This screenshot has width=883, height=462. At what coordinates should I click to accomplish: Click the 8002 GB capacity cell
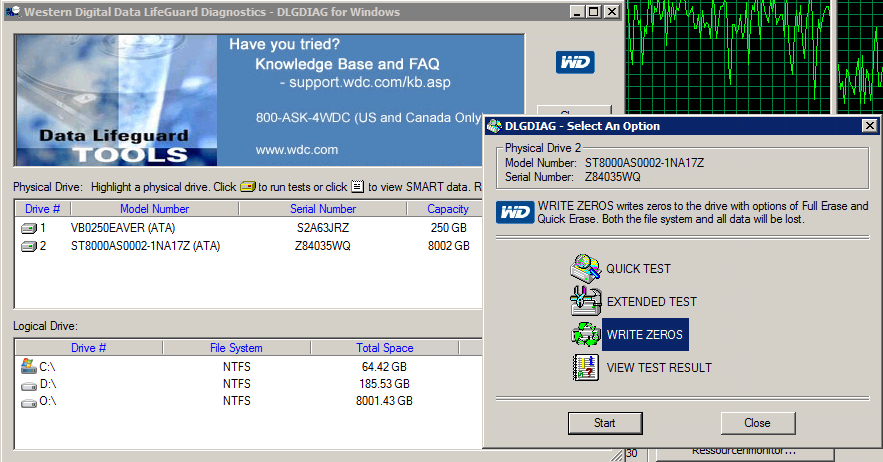(x=448, y=246)
